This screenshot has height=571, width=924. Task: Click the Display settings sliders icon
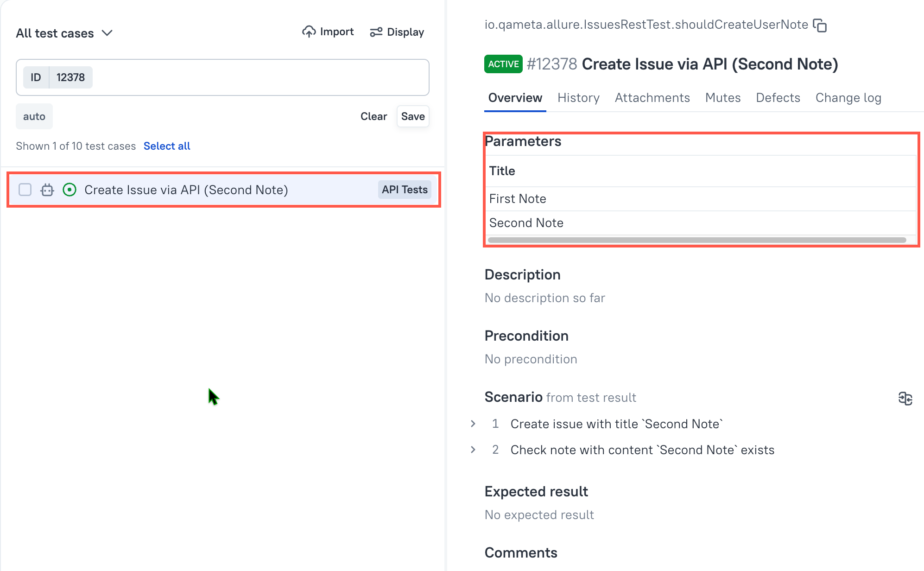376,32
